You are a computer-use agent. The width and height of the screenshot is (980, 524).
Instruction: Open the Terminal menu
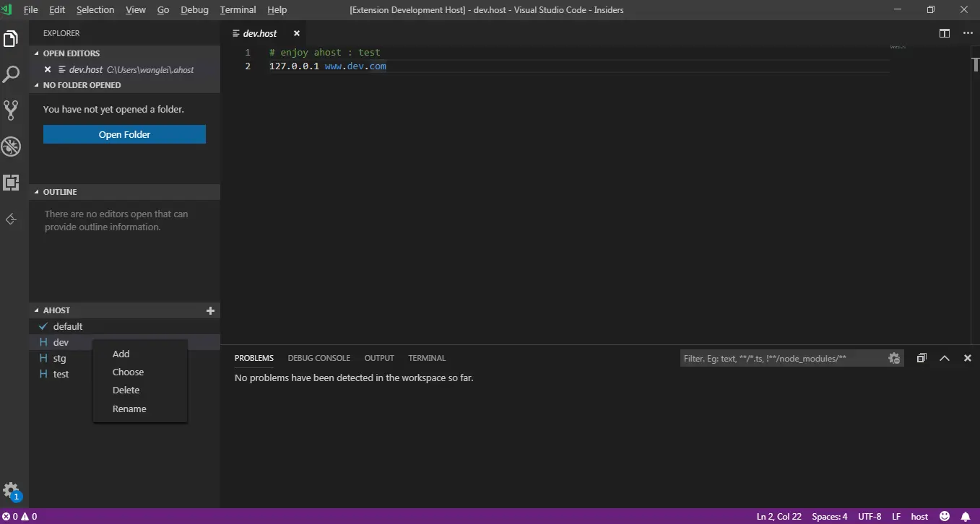click(238, 10)
